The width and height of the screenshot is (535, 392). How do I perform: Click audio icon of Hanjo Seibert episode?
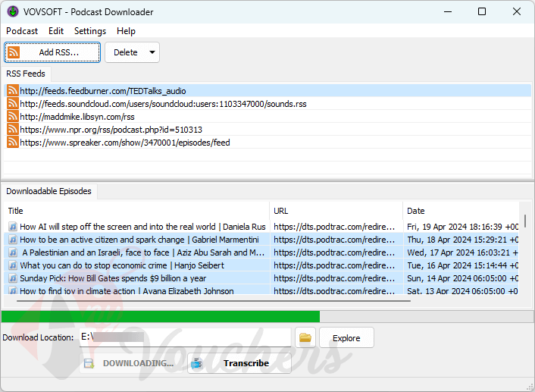click(13, 265)
